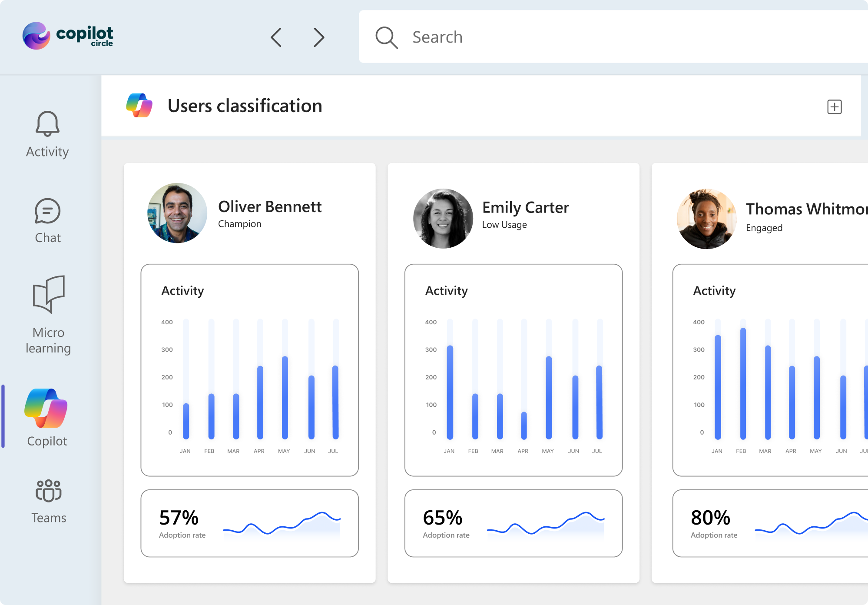The width and height of the screenshot is (868, 605).
Task: Expand panel with the plus square button
Action: click(834, 107)
